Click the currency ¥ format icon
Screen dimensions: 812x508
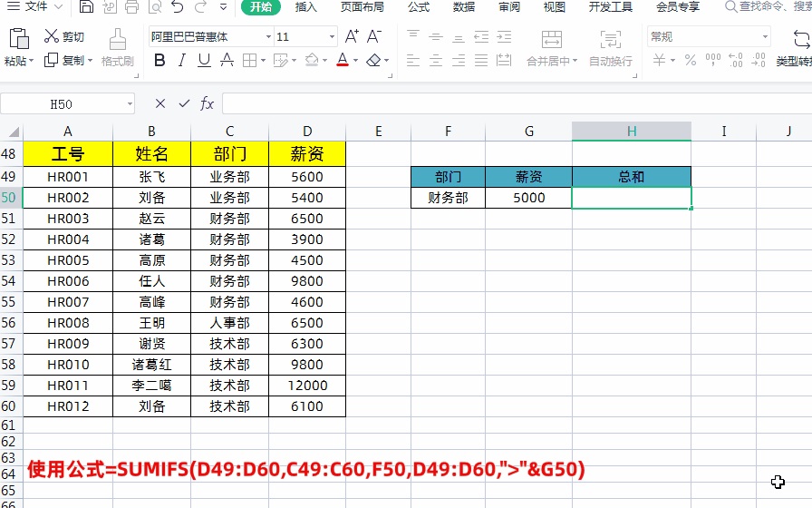(659, 60)
